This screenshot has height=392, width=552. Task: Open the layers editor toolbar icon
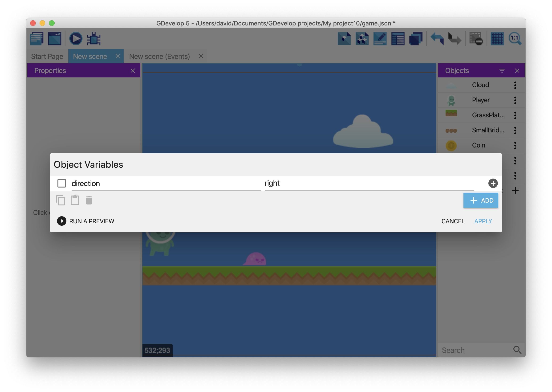(416, 39)
